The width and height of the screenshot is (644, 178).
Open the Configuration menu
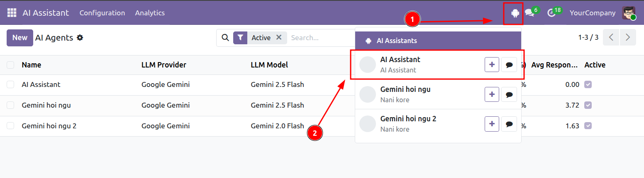102,13
